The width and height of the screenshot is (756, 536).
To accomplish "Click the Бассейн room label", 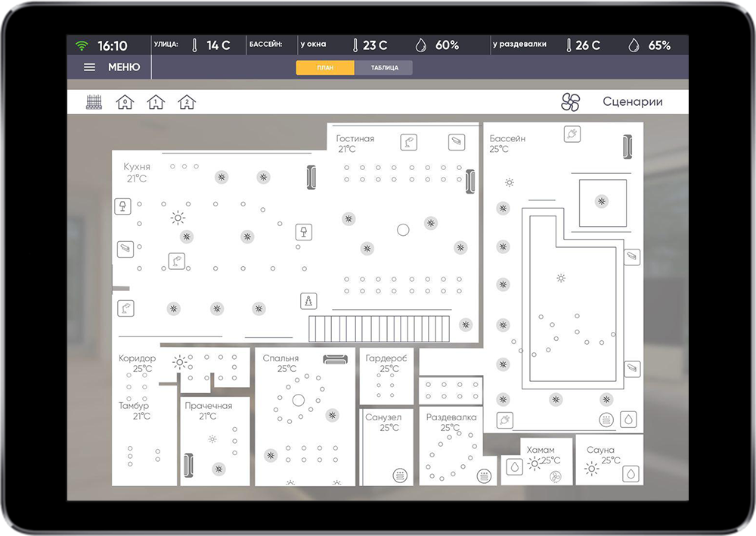I will point(507,139).
